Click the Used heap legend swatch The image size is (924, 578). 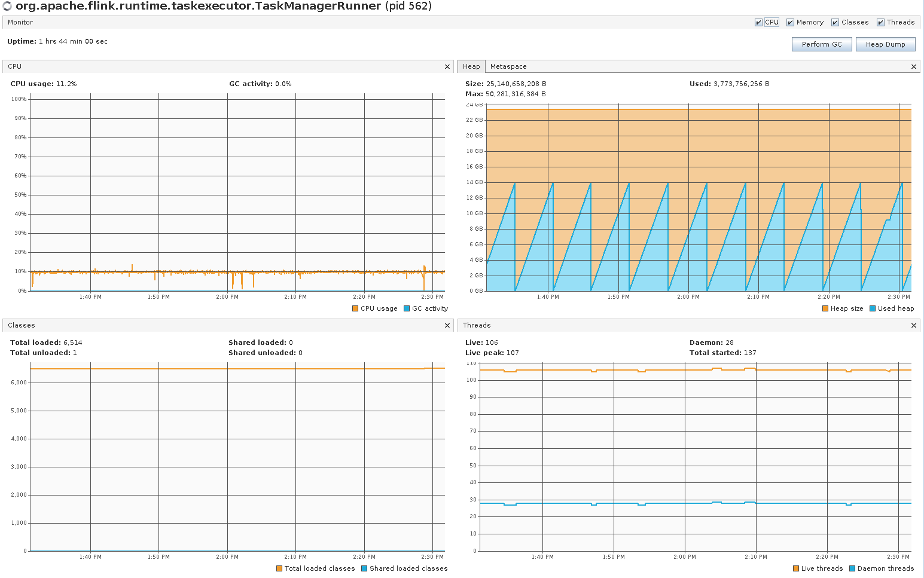point(873,309)
